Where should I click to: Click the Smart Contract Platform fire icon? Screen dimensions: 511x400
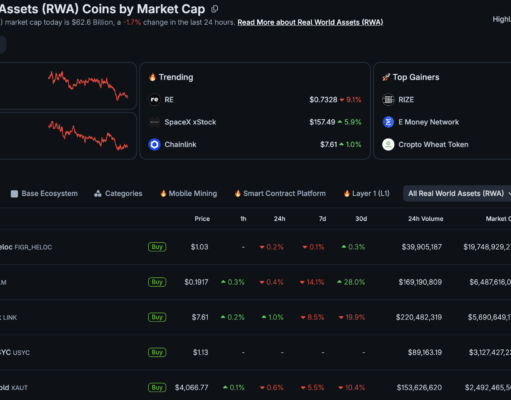click(238, 193)
